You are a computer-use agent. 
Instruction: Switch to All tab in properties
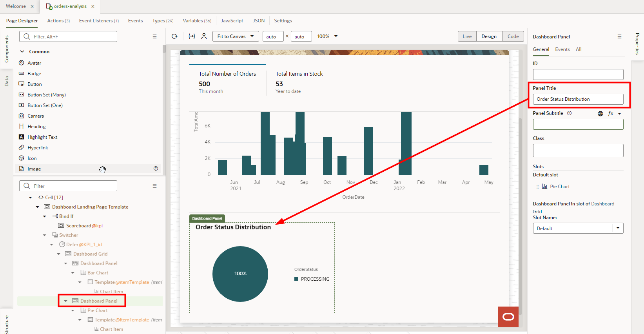pos(579,49)
